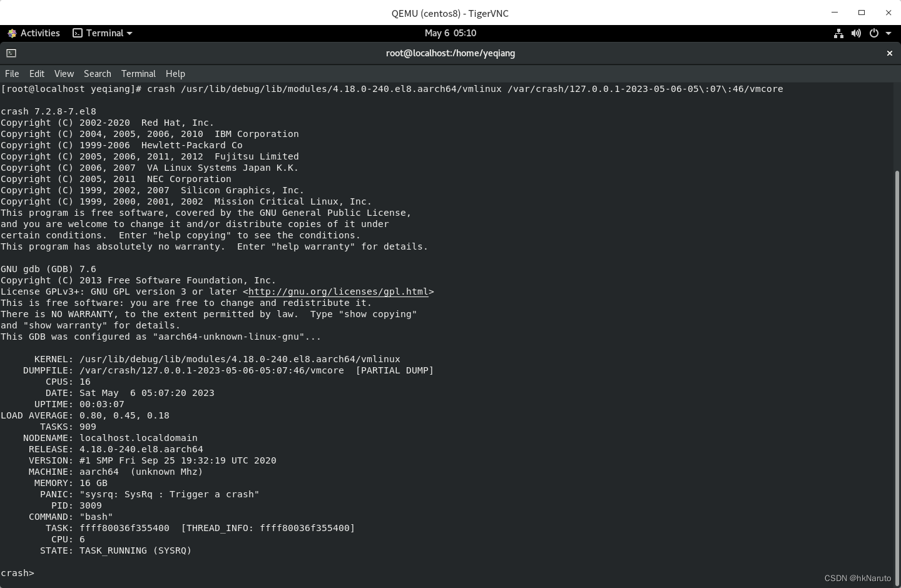
Task: Select the terminal tab icon above the menu
Action: [x=11, y=53]
